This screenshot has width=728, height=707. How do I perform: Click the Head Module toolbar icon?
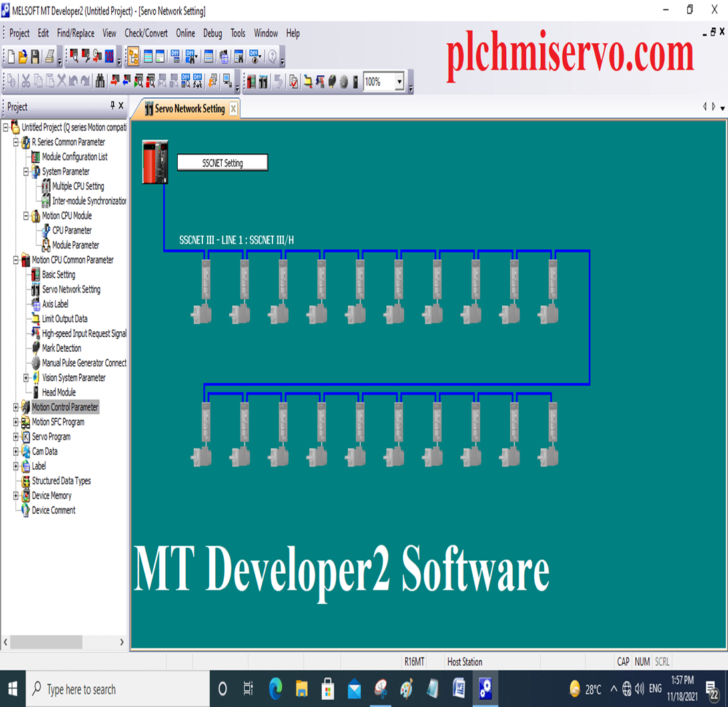(355, 82)
